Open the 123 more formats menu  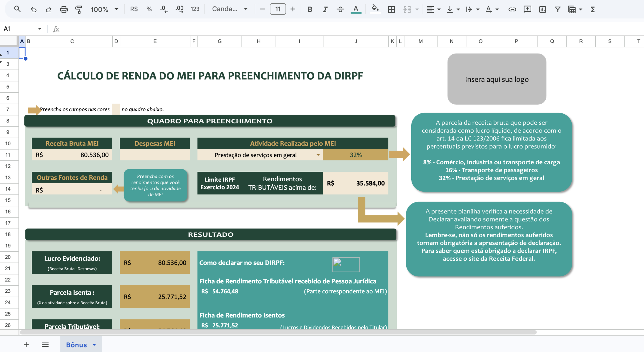click(x=195, y=9)
